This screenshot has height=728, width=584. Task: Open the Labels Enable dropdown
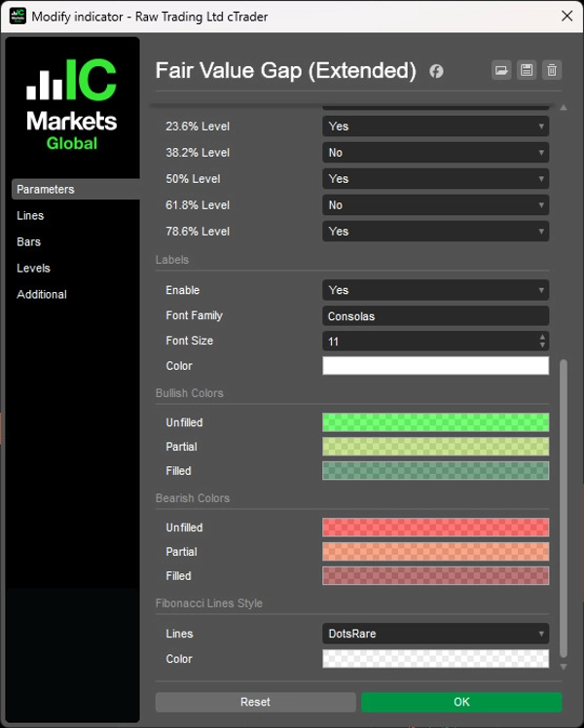[x=435, y=290]
